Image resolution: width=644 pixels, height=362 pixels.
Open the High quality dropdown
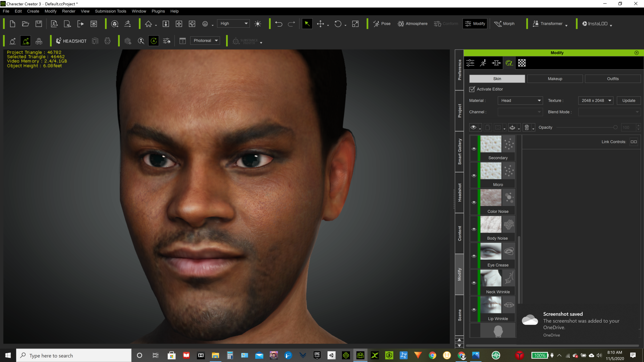coord(234,23)
